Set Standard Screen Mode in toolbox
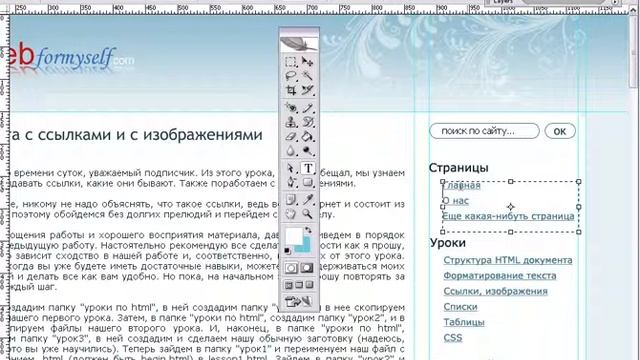640x360 pixels. point(289,285)
